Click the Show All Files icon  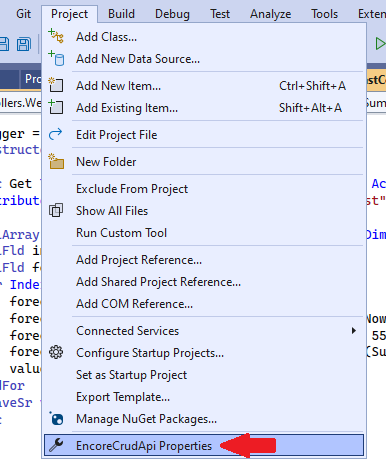click(x=56, y=210)
